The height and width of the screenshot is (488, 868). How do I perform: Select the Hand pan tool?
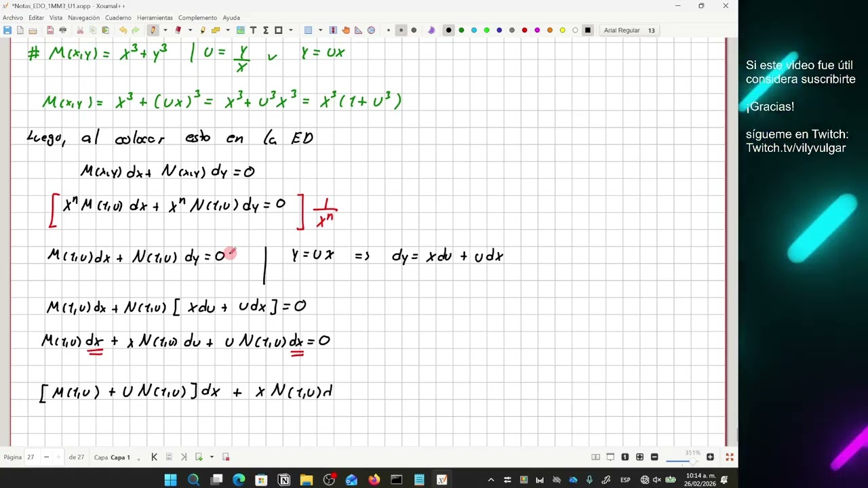(x=346, y=30)
